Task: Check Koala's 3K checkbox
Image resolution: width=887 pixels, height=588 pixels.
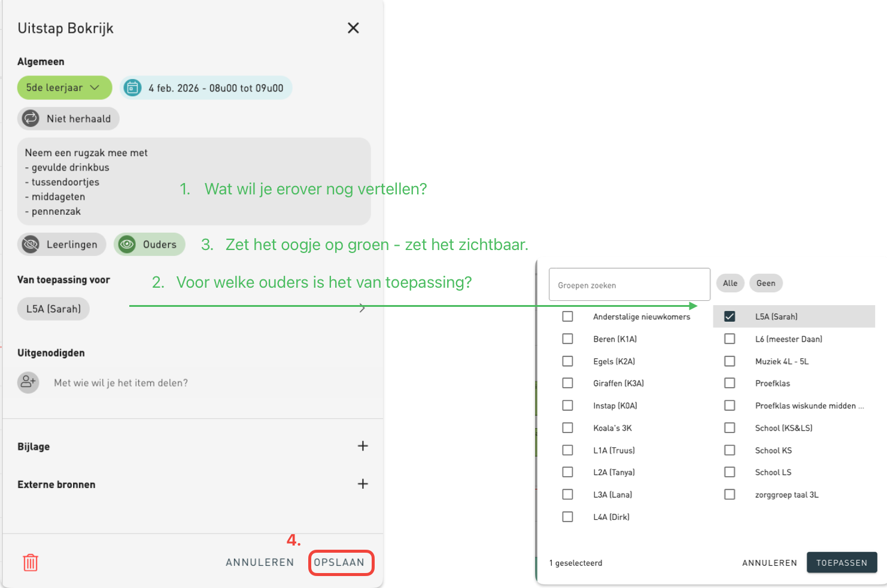Action: [x=568, y=428]
